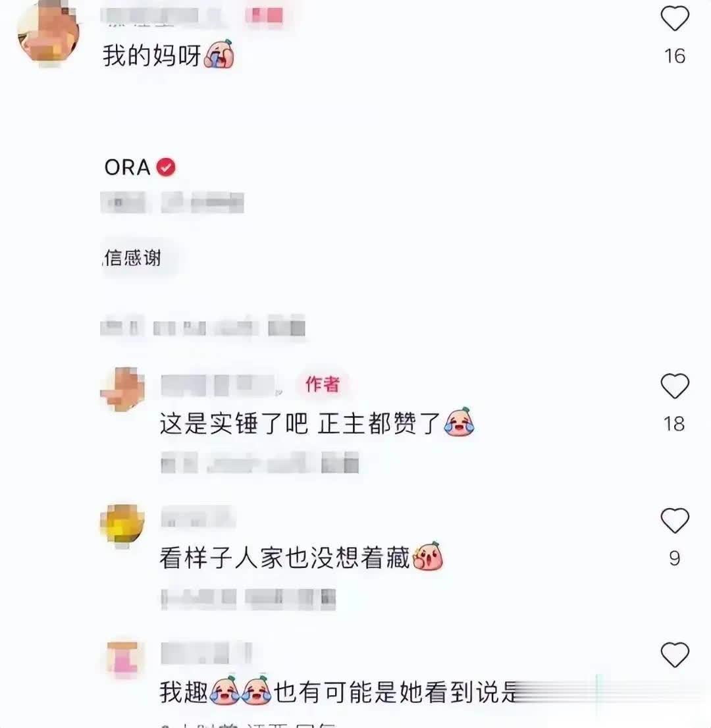This screenshot has height=728, width=711.
Task: Select the comment text "这是实锤了吧 正主都赞了"
Action: pyautogui.click(x=300, y=423)
